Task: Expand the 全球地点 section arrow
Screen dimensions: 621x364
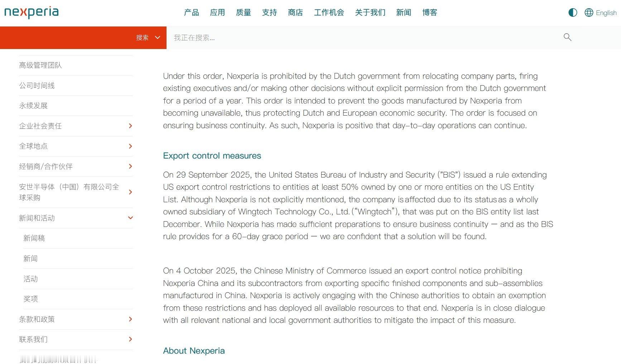Action: click(x=130, y=146)
